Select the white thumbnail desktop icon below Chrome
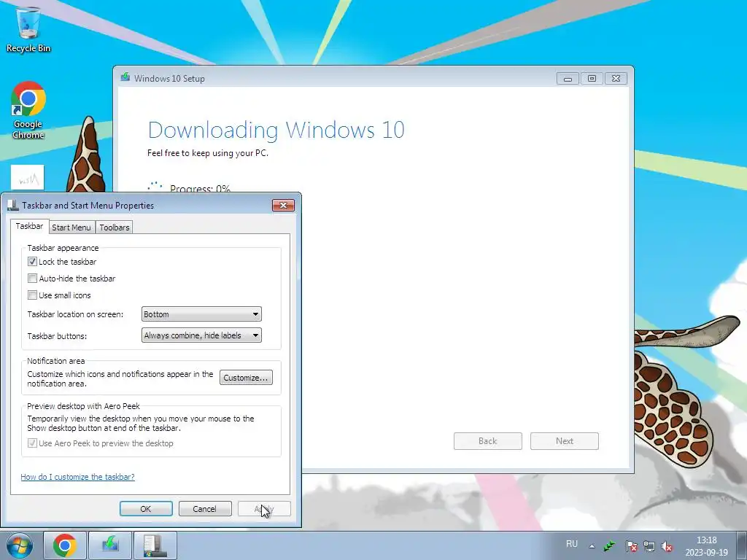The image size is (747, 560). pos(28,178)
